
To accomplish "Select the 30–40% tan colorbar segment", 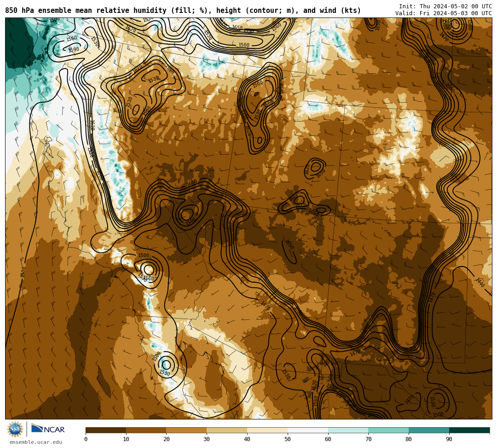I will tap(227, 430).
